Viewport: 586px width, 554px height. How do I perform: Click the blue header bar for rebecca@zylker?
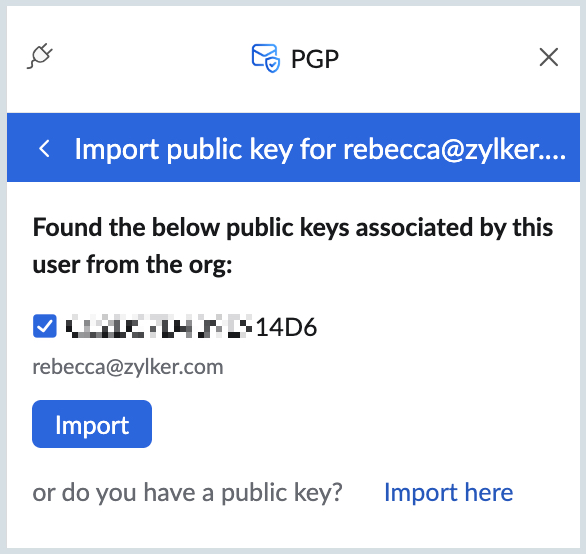293,147
